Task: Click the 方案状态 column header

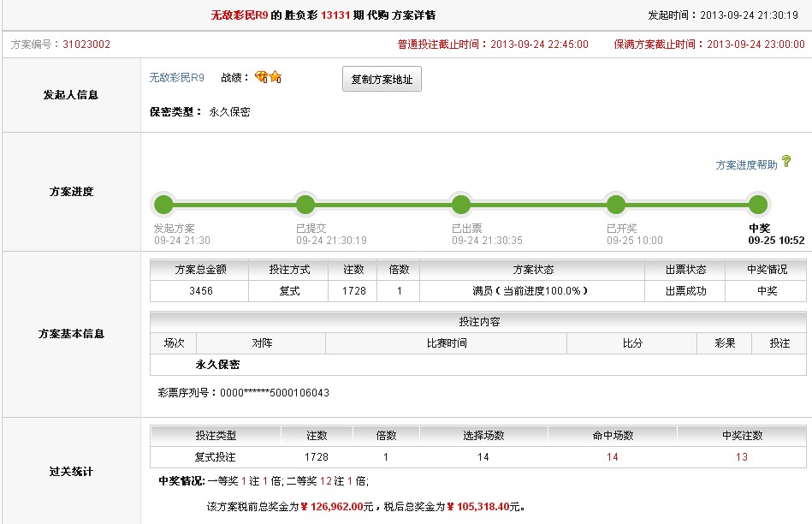Action: pyautogui.click(x=532, y=270)
